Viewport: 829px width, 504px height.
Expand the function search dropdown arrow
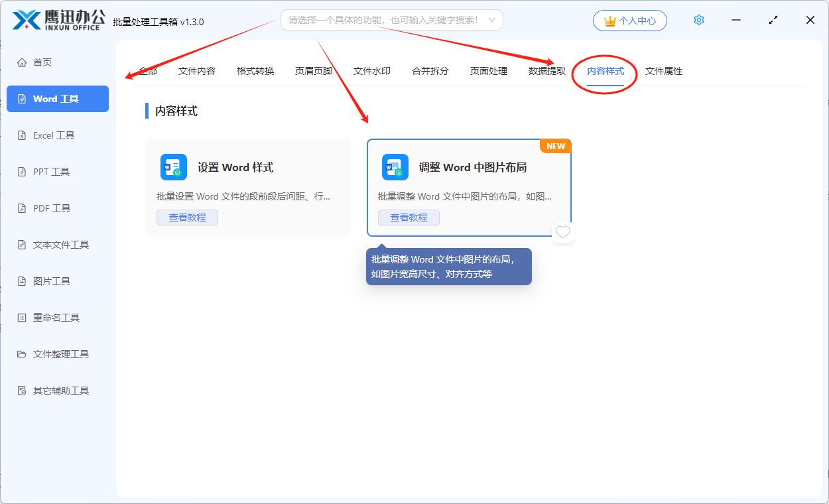(491, 20)
